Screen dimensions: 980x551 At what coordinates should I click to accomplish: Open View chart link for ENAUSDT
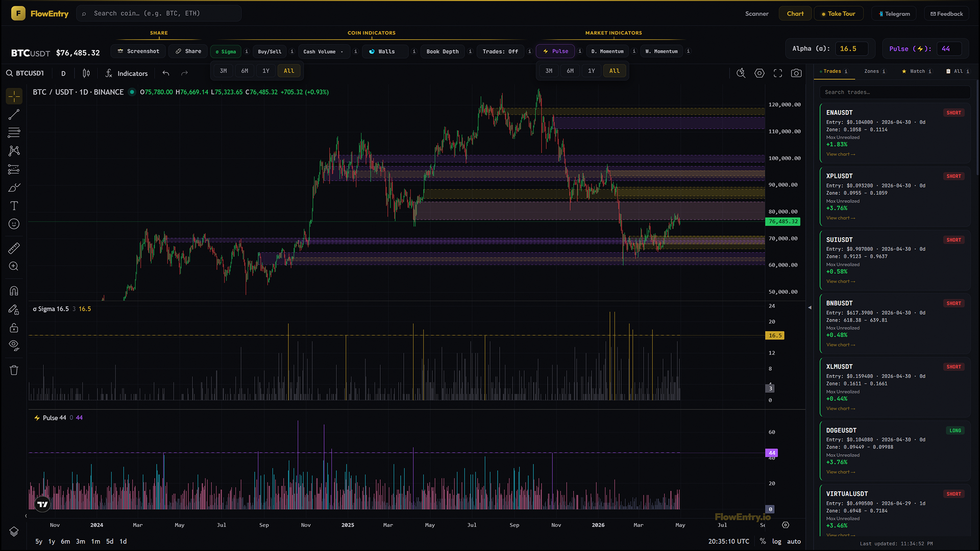tap(841, 155)
